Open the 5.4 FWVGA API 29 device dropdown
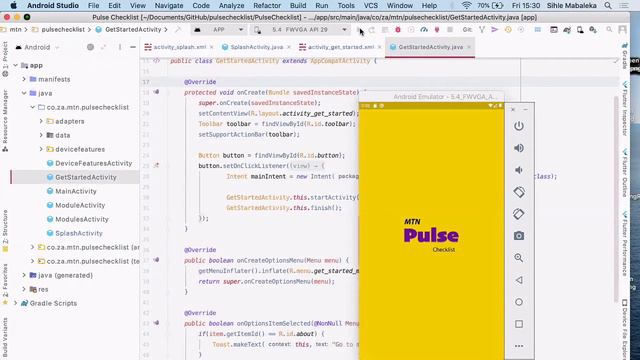 [x=300, y=30]
